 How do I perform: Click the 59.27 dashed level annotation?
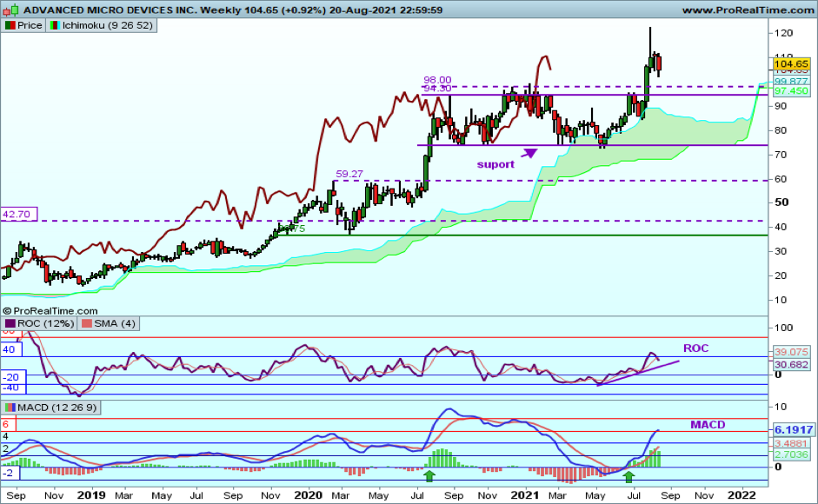click(349, 174)
